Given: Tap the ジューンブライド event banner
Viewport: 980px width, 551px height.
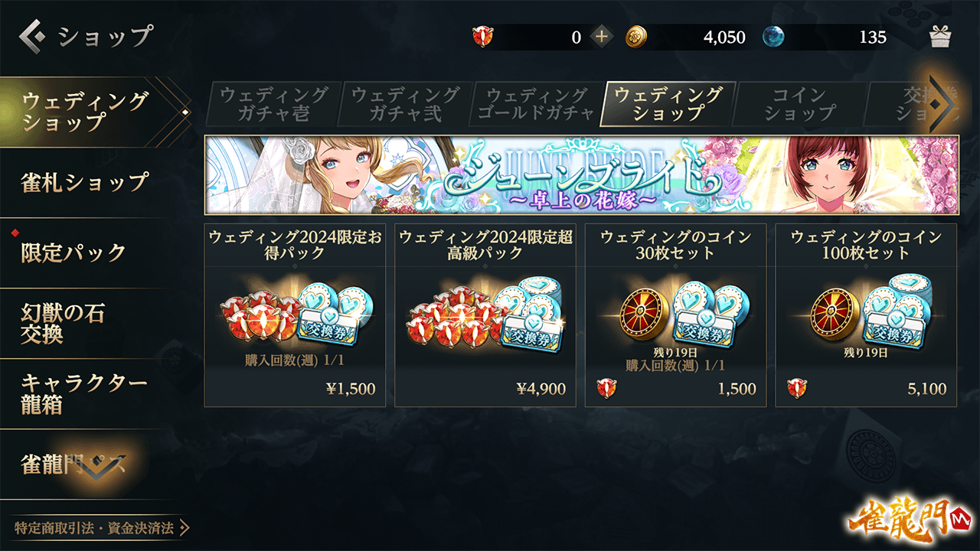Looking at the screenshot, I should pyautogui.click(x=581, y=175).
